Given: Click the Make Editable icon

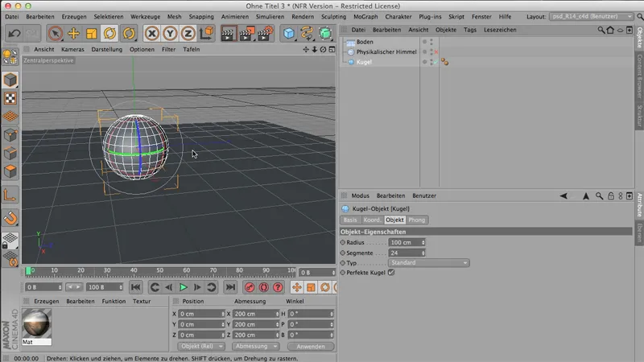Looking at the screenshot, I should (x=10, y=57).
